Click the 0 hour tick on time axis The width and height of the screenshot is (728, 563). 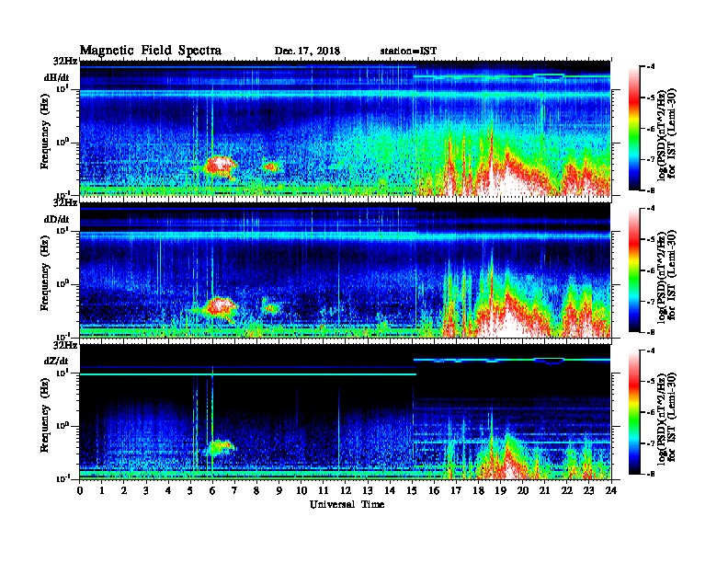tap(80, 490)
